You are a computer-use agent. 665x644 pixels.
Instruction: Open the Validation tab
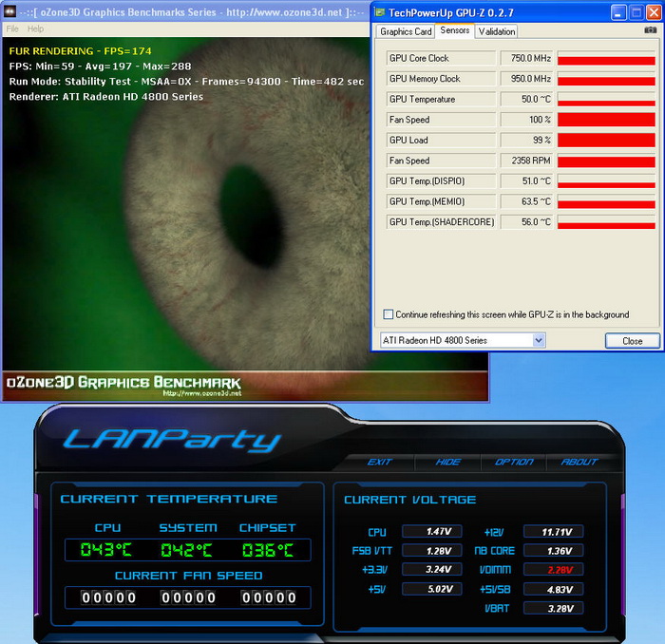pos(497,31)
